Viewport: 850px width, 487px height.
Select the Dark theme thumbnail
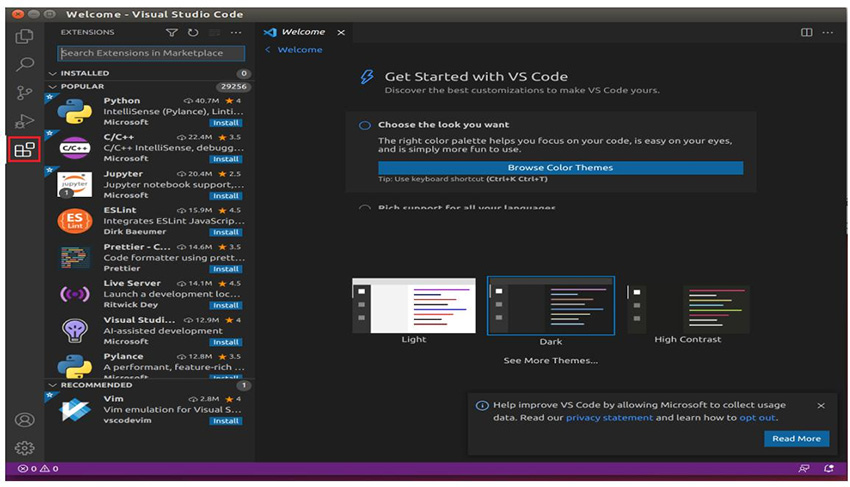[x=551, y=306]
